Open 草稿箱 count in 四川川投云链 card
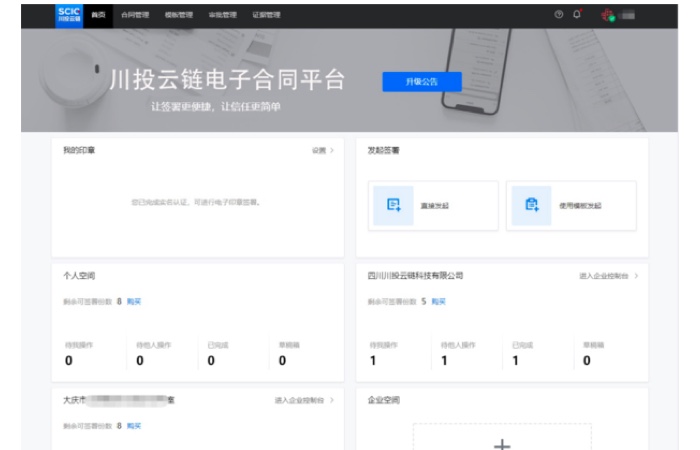The height and width of the screenshot is (450, 700). (x=587, y=360)
